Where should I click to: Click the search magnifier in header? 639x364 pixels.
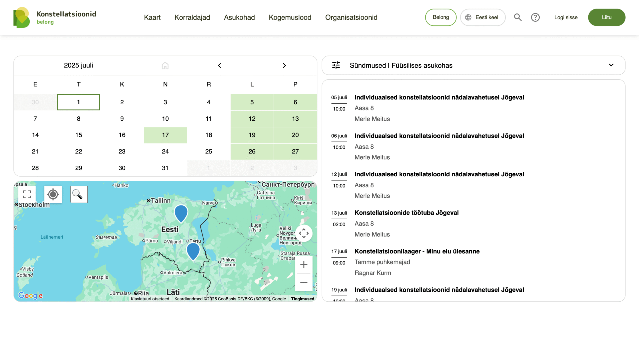click(517, 17)
